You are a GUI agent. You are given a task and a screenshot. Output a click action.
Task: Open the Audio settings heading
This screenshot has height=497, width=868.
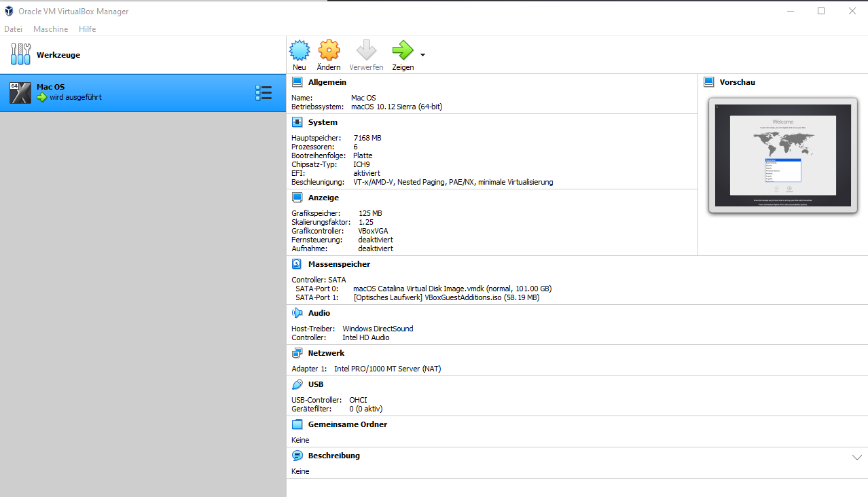[319, 313]
